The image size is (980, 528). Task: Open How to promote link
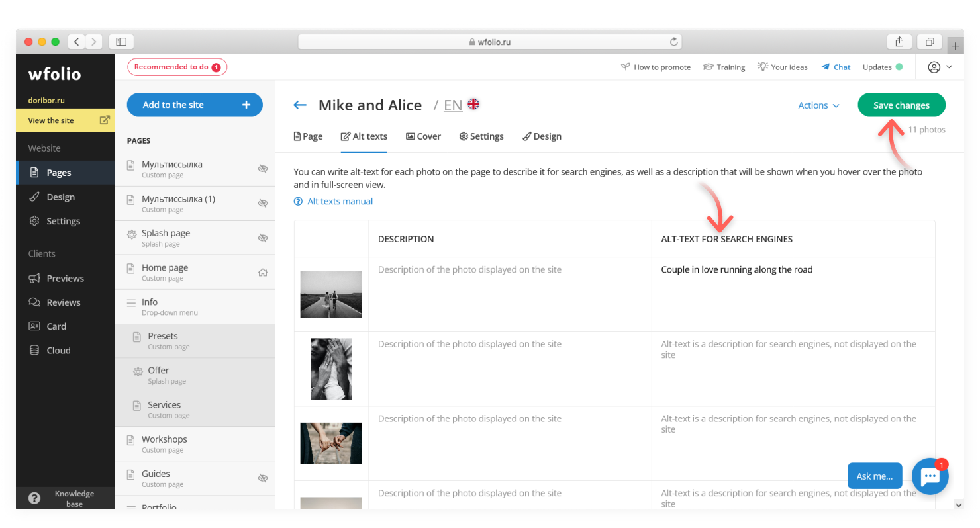656,67
